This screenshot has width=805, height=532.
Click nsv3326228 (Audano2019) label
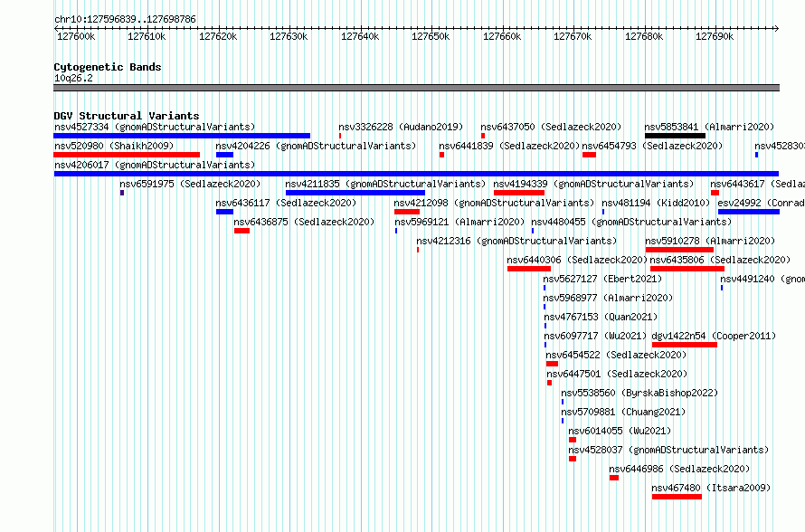[401, 127]
